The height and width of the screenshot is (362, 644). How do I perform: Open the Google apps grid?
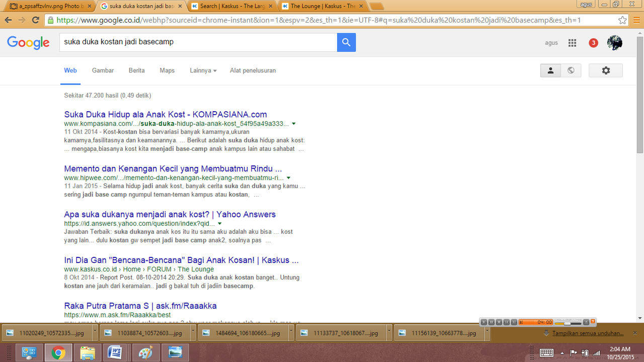pyautogui.click(x=572, y=43)
